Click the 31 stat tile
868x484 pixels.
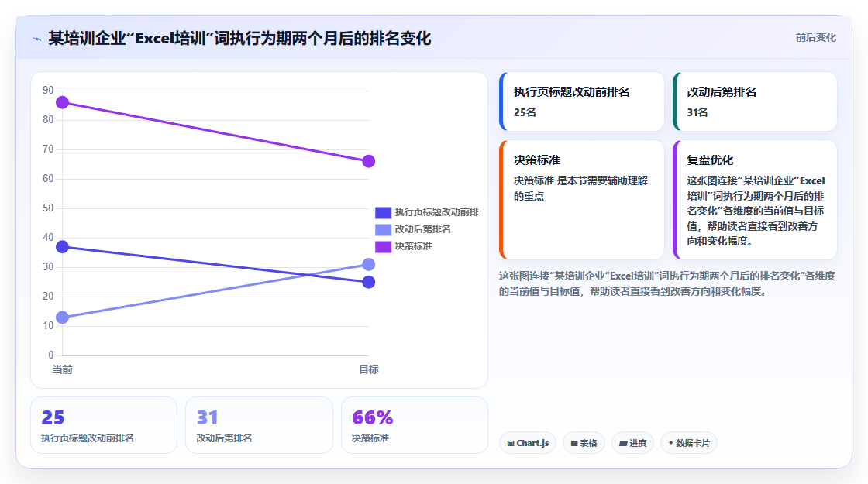tap(259, 425)
